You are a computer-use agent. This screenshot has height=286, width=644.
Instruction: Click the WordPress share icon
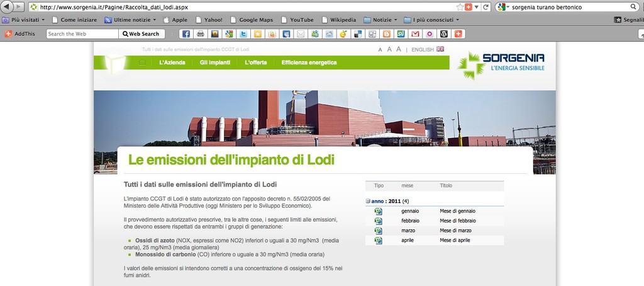tap(443, 34)
